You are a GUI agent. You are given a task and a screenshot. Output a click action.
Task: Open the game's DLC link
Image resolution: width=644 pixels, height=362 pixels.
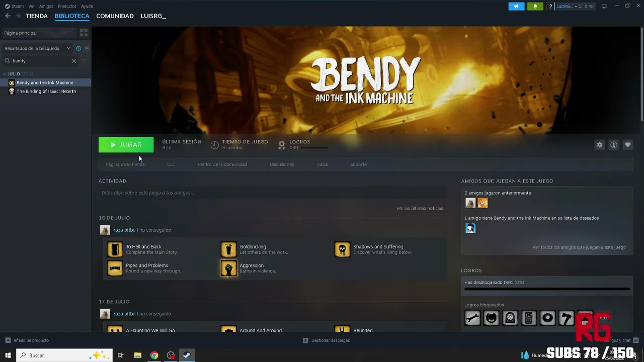(171, 164)
